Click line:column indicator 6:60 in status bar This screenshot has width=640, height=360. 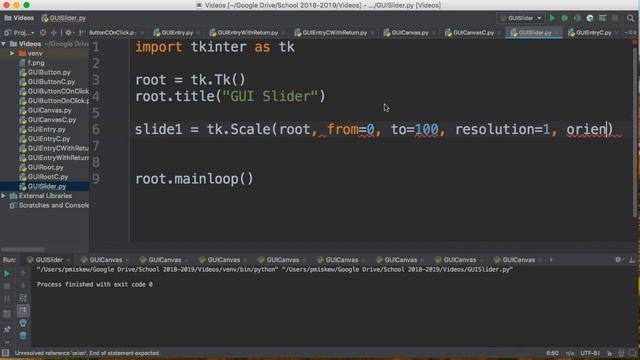[x=552, y=353]
